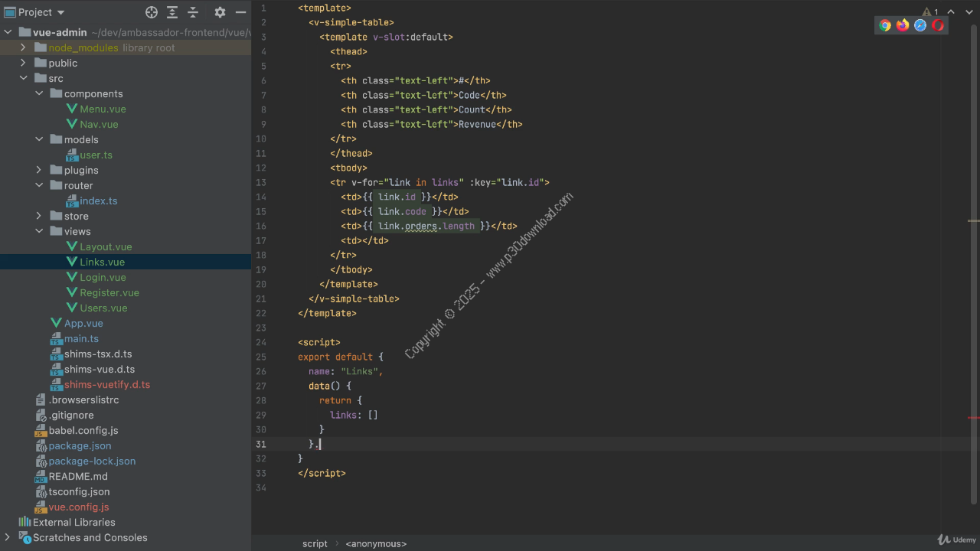Click line number 31 in gutter
This screenshot has width=980, height=551.
pyautogui.click(x=261, y=444)
